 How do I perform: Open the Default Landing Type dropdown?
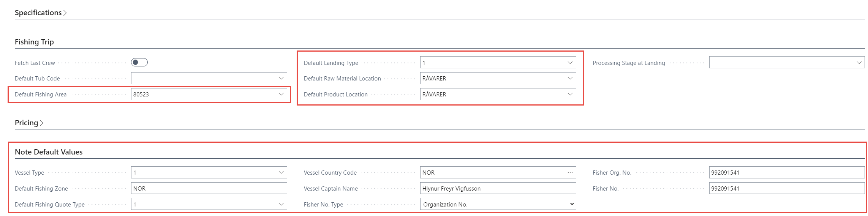(570, 63)
